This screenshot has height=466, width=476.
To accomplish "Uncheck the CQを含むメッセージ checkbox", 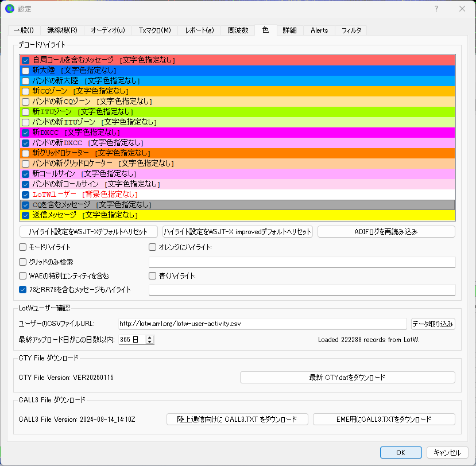I will pyautogui.click(x=25, y=205).
